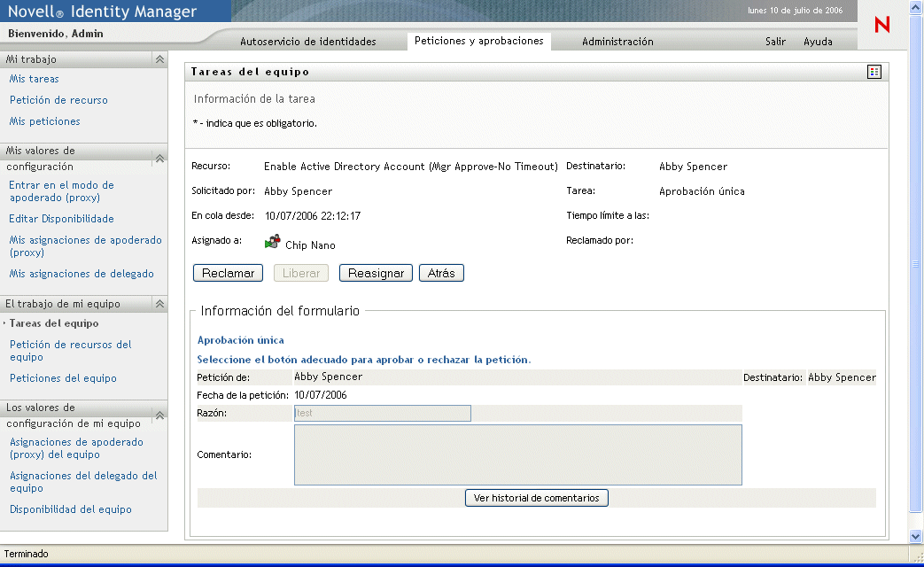Go back with the Atrás button

point(441,273)
